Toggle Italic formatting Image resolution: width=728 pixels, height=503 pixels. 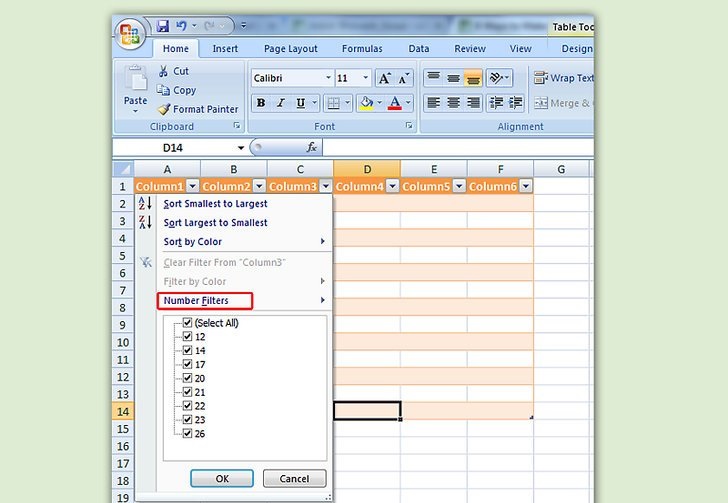point(281,103)
